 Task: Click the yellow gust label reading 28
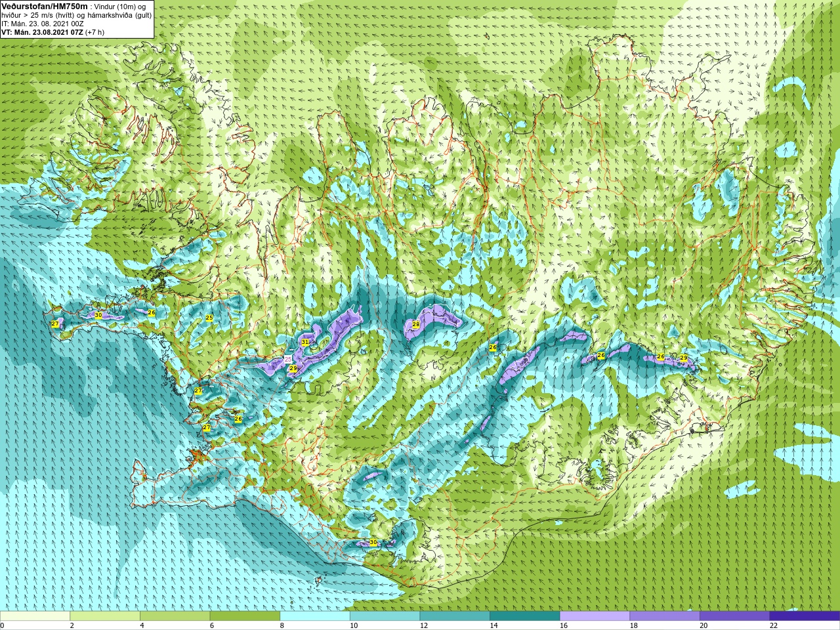point(415,324)
